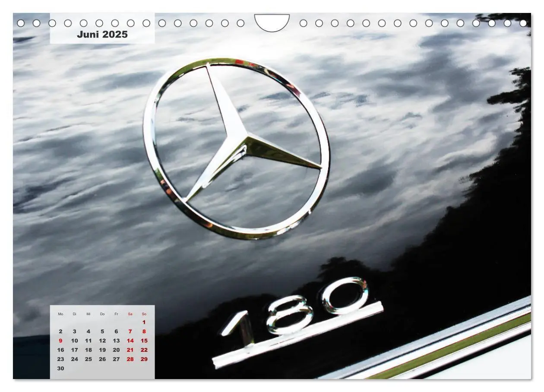Select red date 28 in the calendar

point(130,359)
